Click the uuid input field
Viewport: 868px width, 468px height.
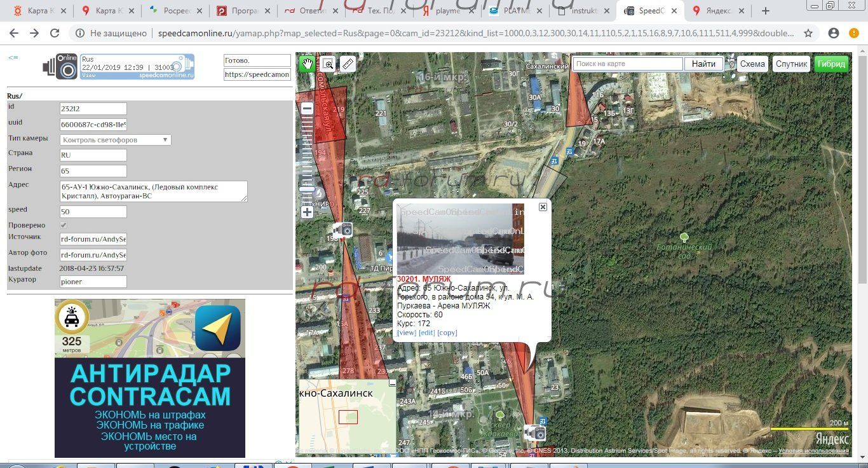(93, 125)
